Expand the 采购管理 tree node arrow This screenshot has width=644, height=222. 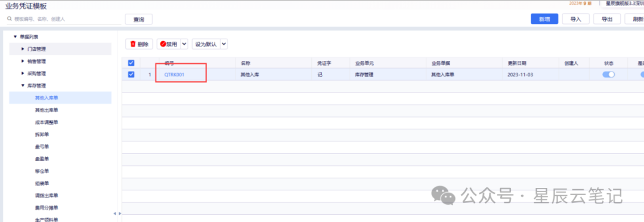(x=23, y=73)
